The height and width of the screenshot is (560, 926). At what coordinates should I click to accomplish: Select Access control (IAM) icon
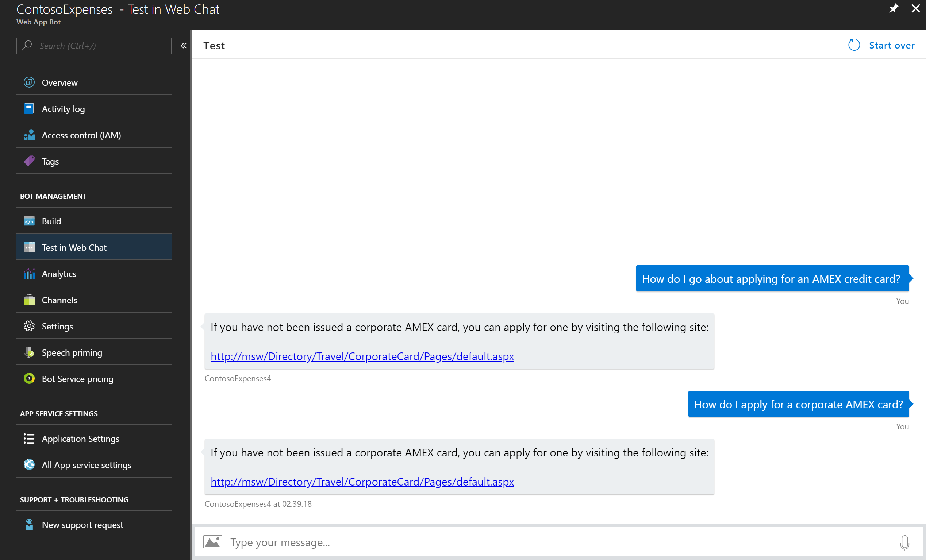click(29, 135)
